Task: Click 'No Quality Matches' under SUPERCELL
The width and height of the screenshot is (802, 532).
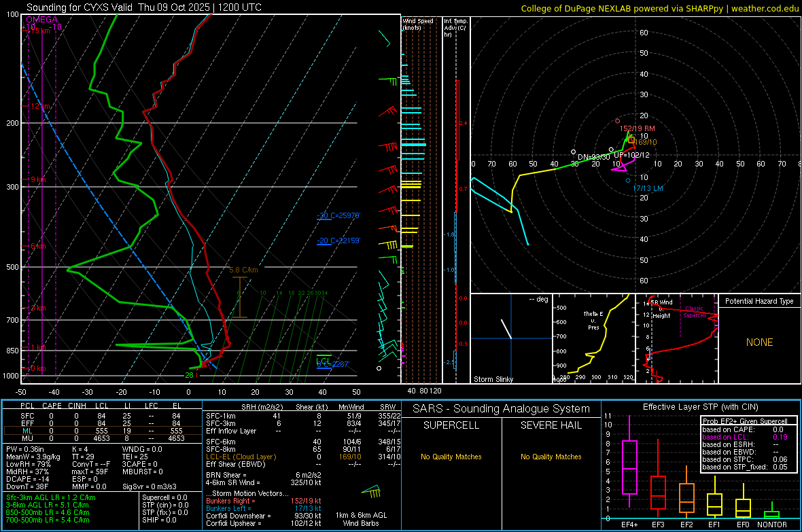Action: pos(451,457)
